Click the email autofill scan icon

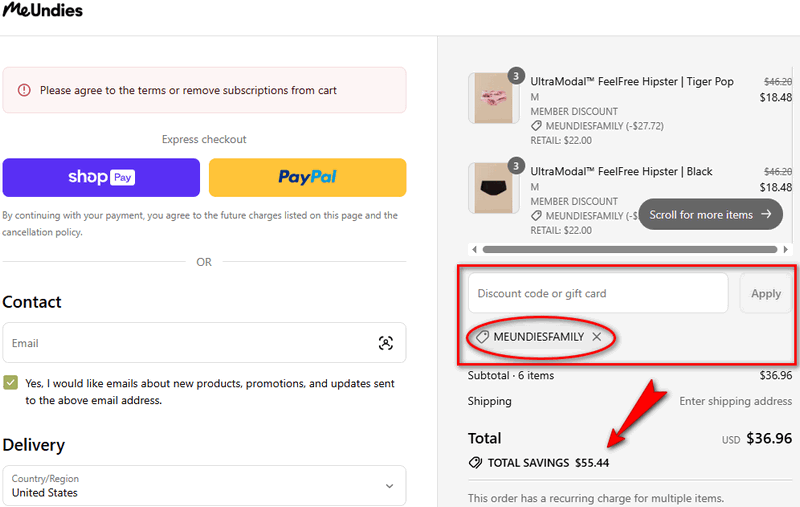(386, 343)
